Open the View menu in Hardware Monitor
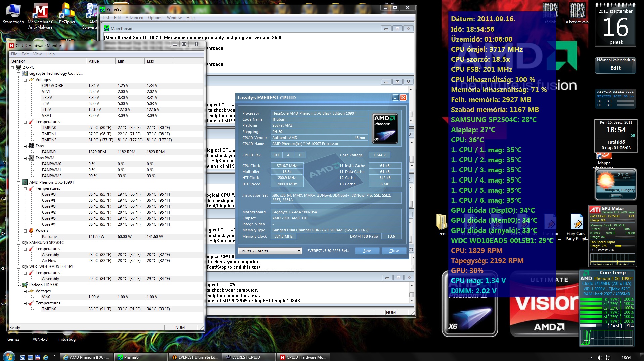The width and height of the screenshot is (644, 361). pyautogui.click(x=37, y=54)
